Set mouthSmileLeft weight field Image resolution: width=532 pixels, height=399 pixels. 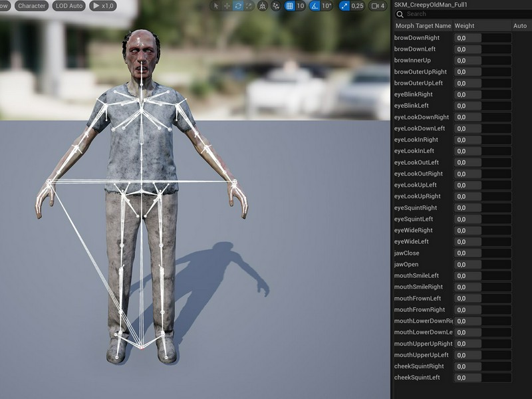(x=483, y=276)
